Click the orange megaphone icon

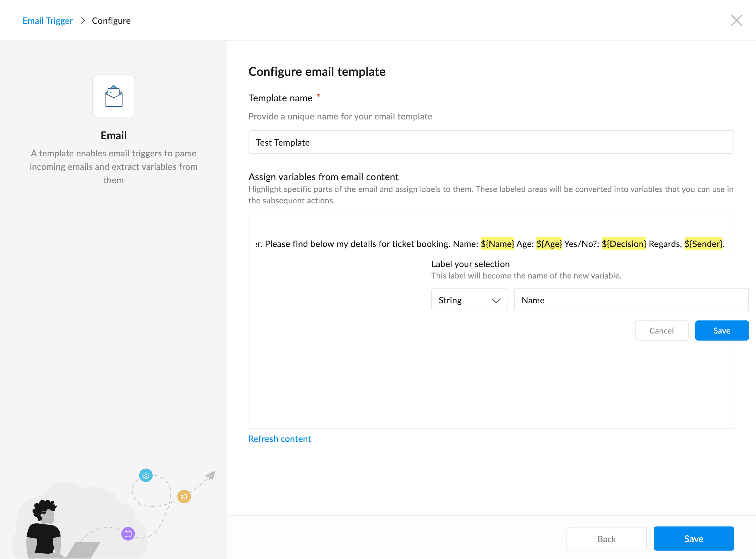coord(184,496)
